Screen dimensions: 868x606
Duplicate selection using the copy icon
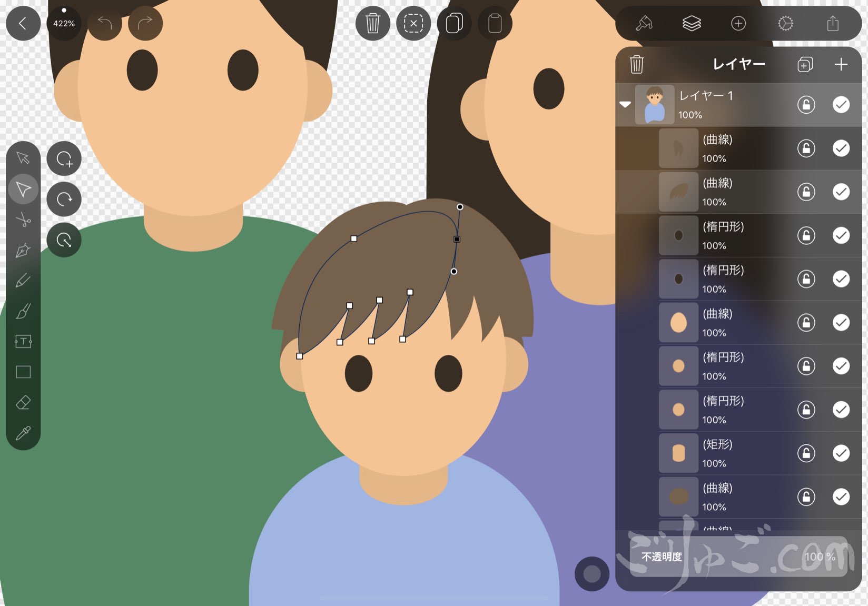[453, 23]
